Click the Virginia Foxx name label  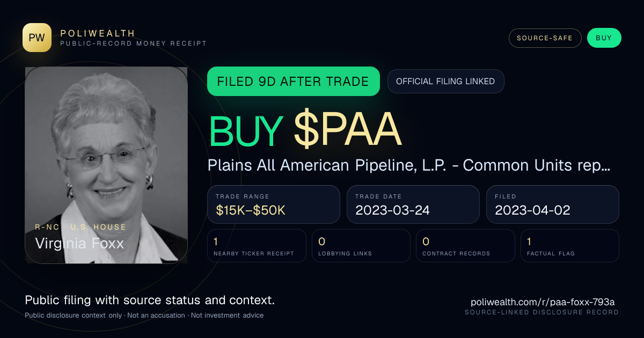(x=79, y=243)
